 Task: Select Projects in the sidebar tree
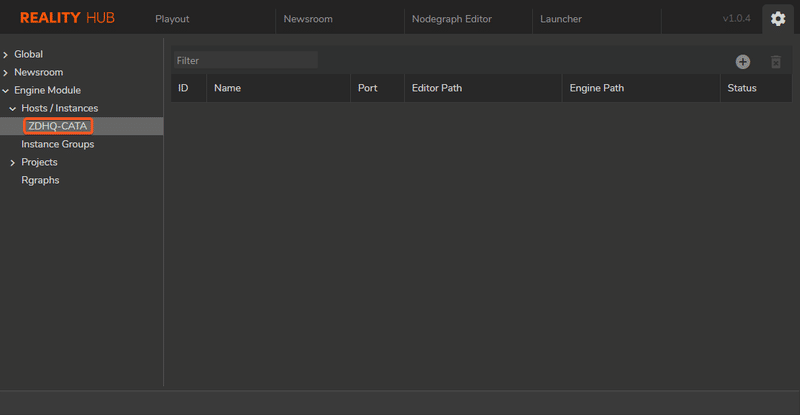[39, 162]
